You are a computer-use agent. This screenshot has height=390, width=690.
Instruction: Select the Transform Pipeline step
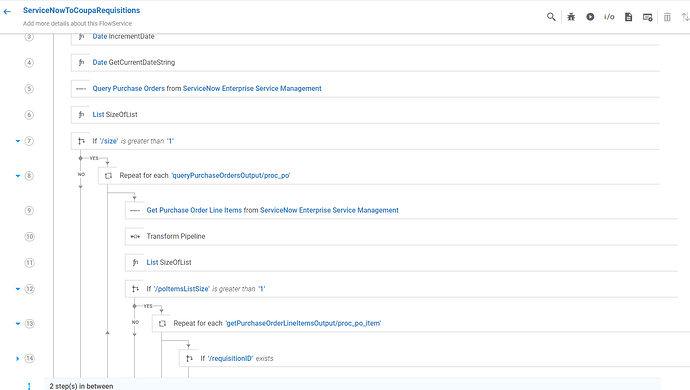click(401, 236)
